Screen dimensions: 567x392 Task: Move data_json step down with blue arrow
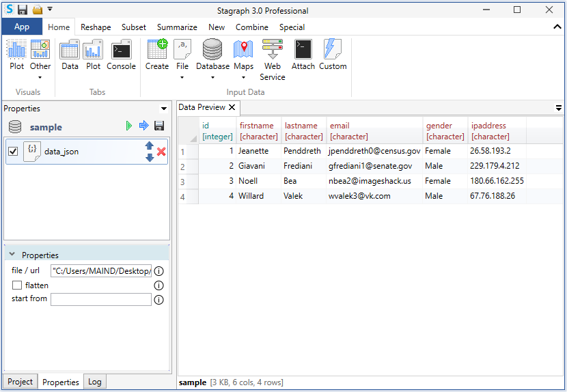pyautogui.click(x=150, y=157)
